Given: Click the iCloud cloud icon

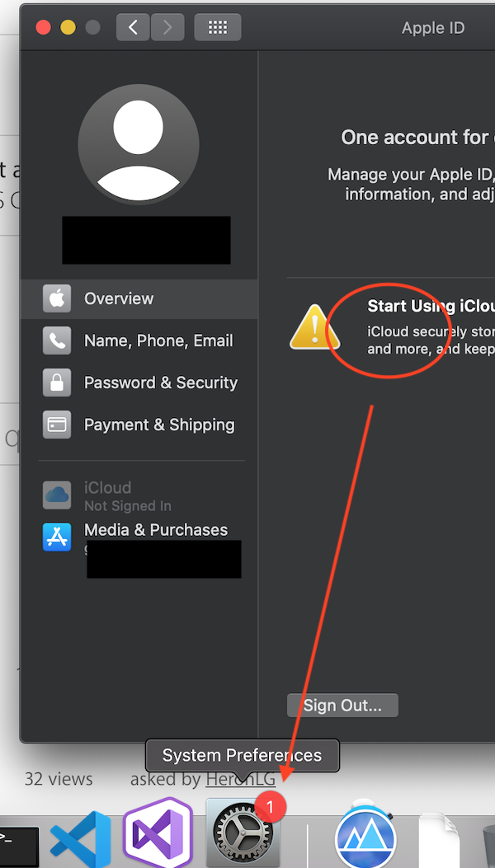Looking at the screenshot, I should point(57,495).
